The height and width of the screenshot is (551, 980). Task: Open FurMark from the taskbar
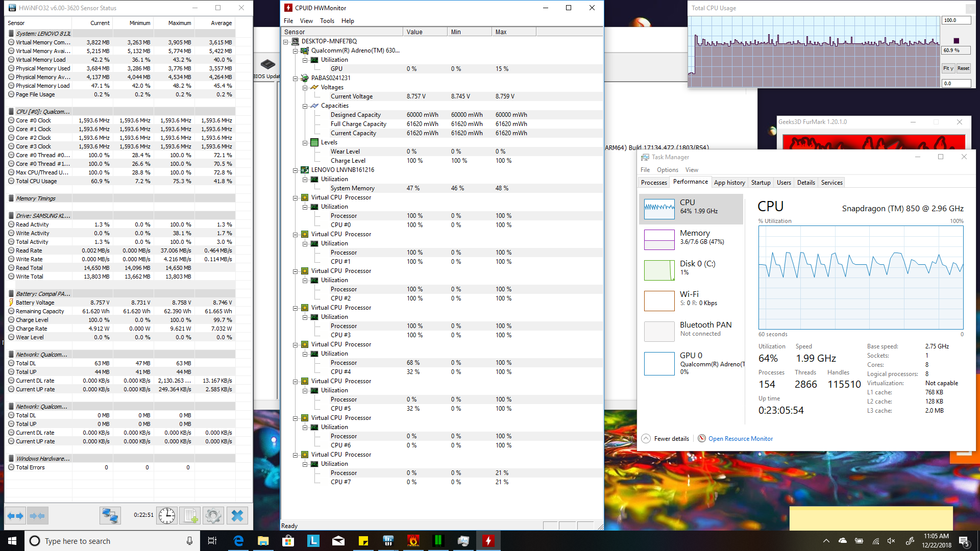(413, 541)
